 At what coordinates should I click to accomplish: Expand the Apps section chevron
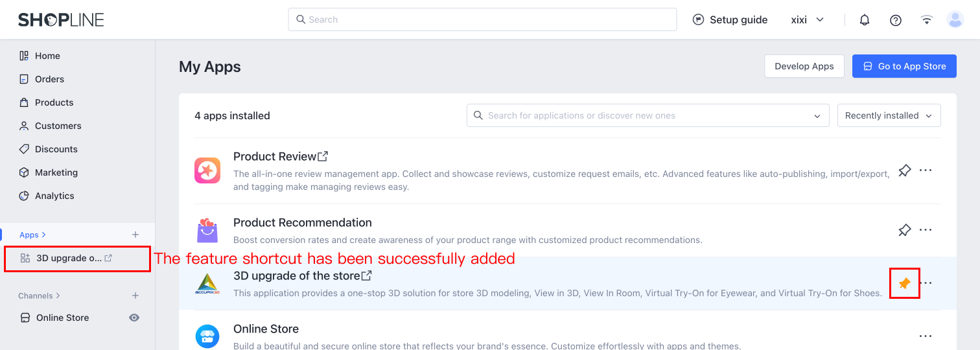pyautogui.click(x=44, y=235)
